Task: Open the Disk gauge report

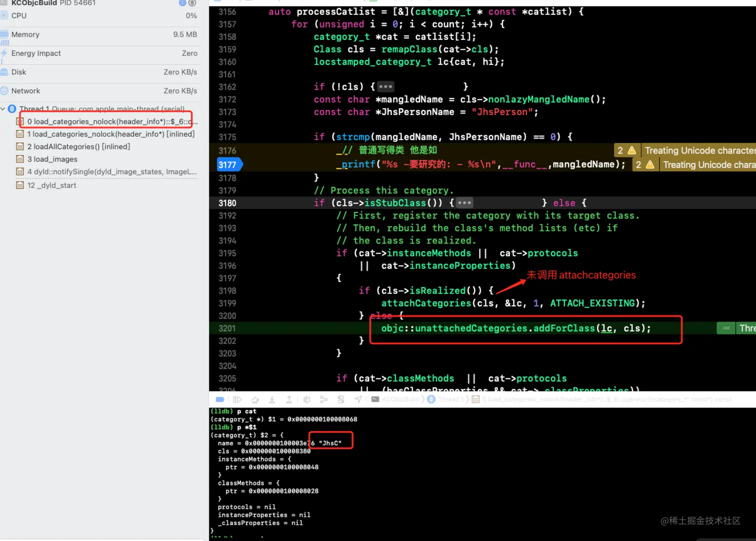Action: click(x=100, y=72)
